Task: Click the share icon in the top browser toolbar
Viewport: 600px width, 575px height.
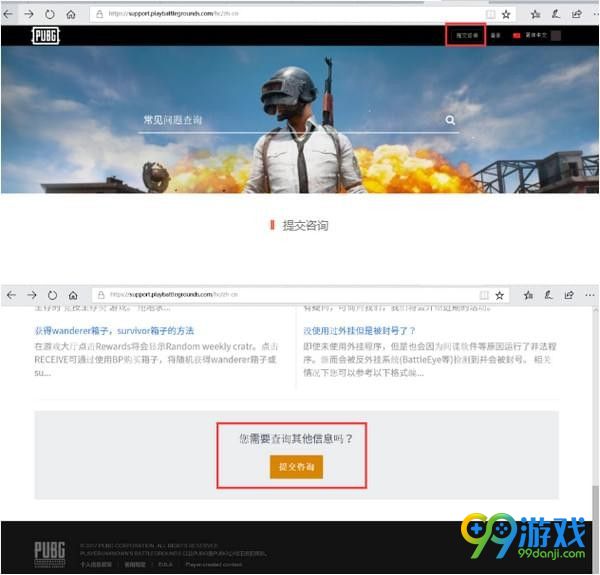Action: click(x=576, y=15)
